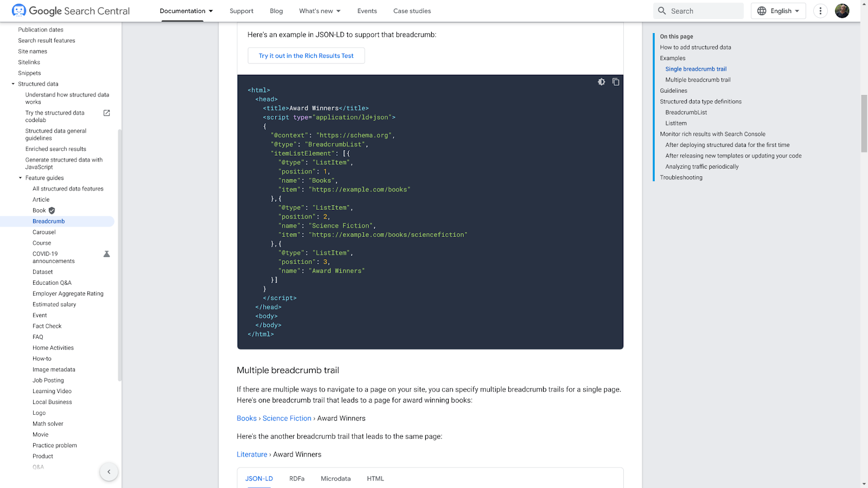Open Sitelinks in sidebar

click(x=29, y=62)
